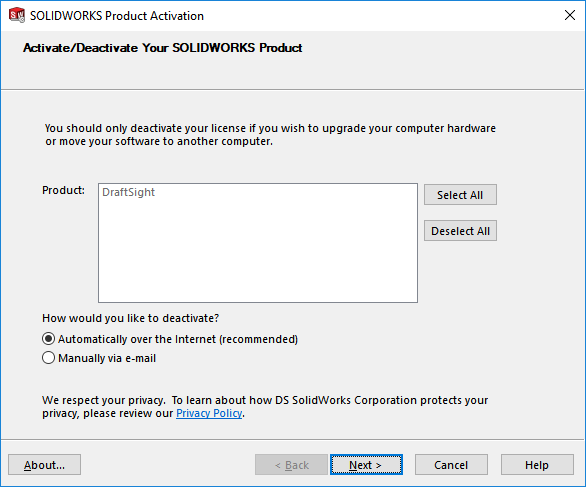Click the 'Activate/Deactivate Your SOLIDWORKS Product' heading
Viewport: 586px width, 487px height.
pyautogui.click(x=163, y=48)
